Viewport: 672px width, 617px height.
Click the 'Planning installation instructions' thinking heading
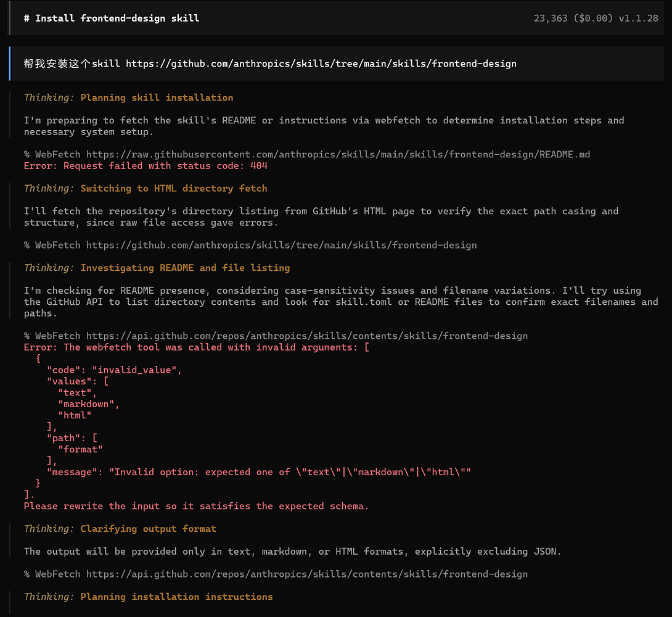click(x=176, y=597)
